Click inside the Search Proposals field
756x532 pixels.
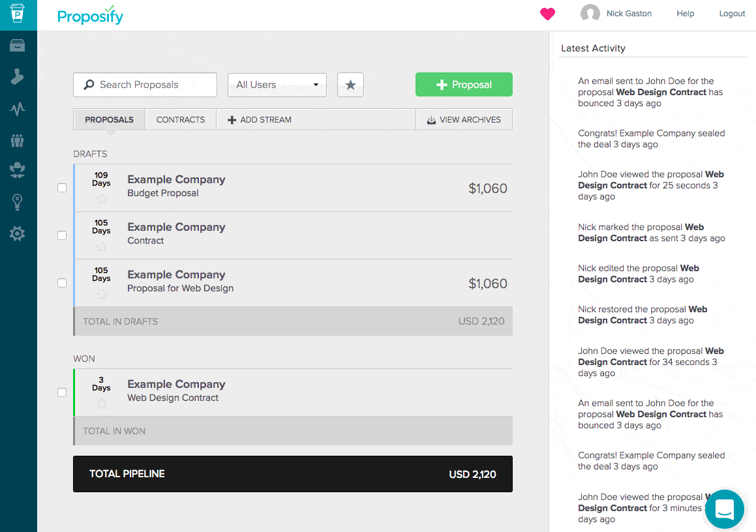click(145, 85)
